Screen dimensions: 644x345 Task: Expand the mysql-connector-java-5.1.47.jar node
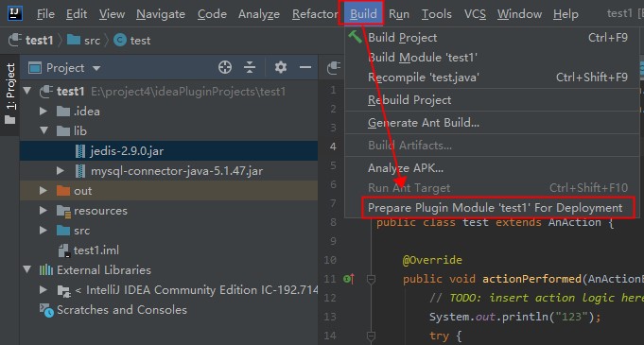(60, 170)
